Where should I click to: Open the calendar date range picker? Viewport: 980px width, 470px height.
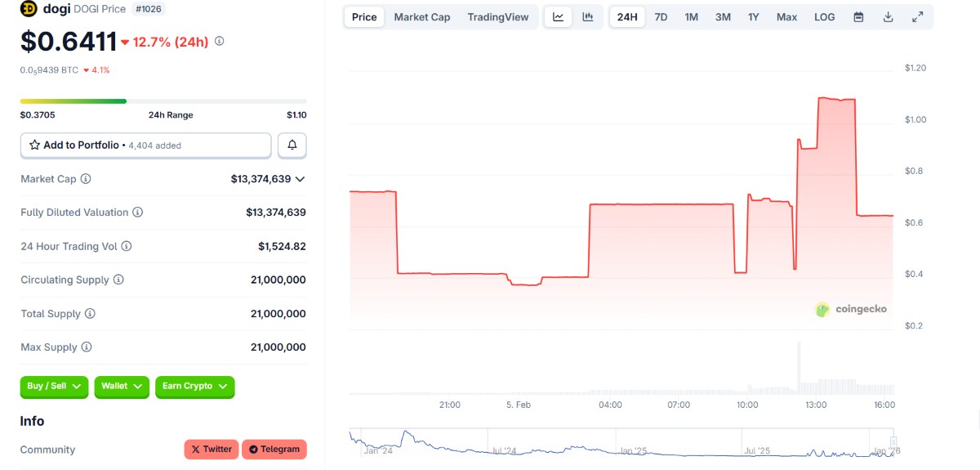(858, 17)
